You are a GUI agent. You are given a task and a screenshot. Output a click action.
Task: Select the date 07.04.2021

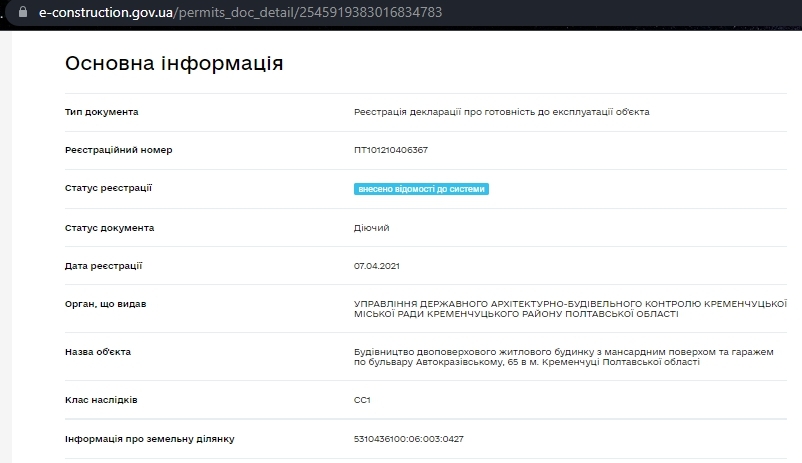tap(376, 266)
